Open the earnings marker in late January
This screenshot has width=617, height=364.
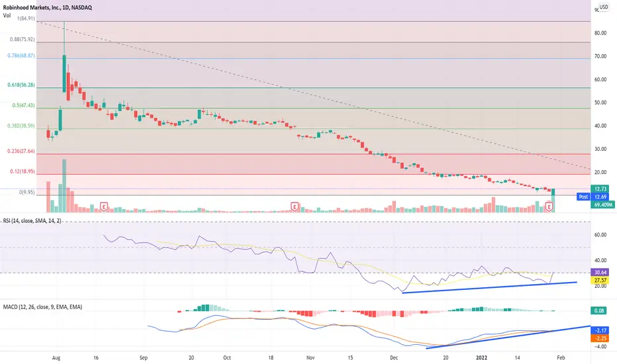click(549, 206)
